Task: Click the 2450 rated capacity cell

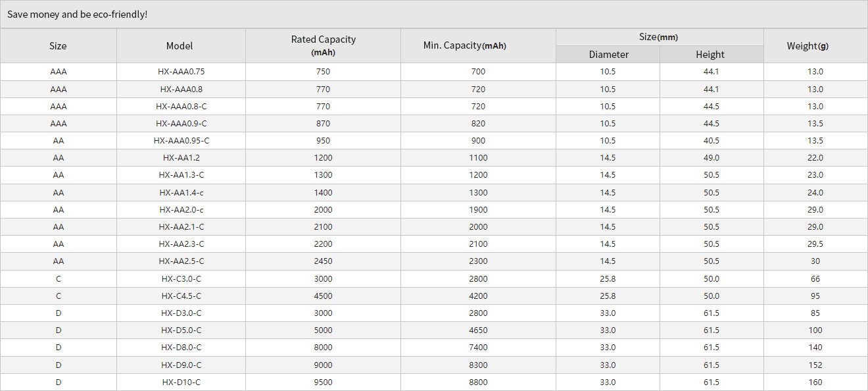Action: click(323, 261)
